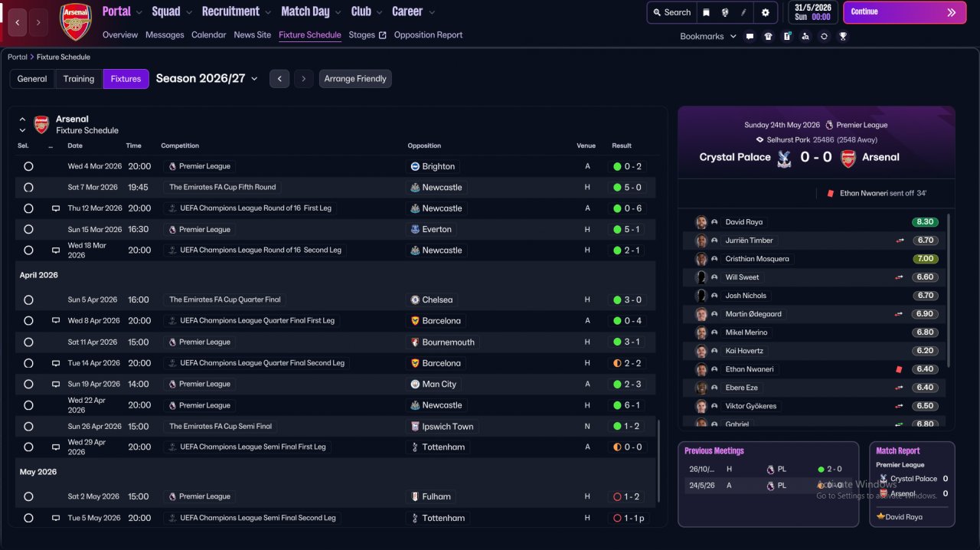Open the tactics board shortcut icon
980x550 pixels.
tap(787, 36)
